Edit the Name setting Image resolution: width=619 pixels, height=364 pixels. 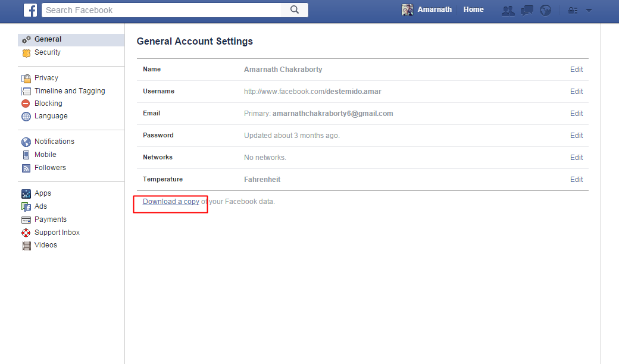pyautogui.click(x=576, y=70)
